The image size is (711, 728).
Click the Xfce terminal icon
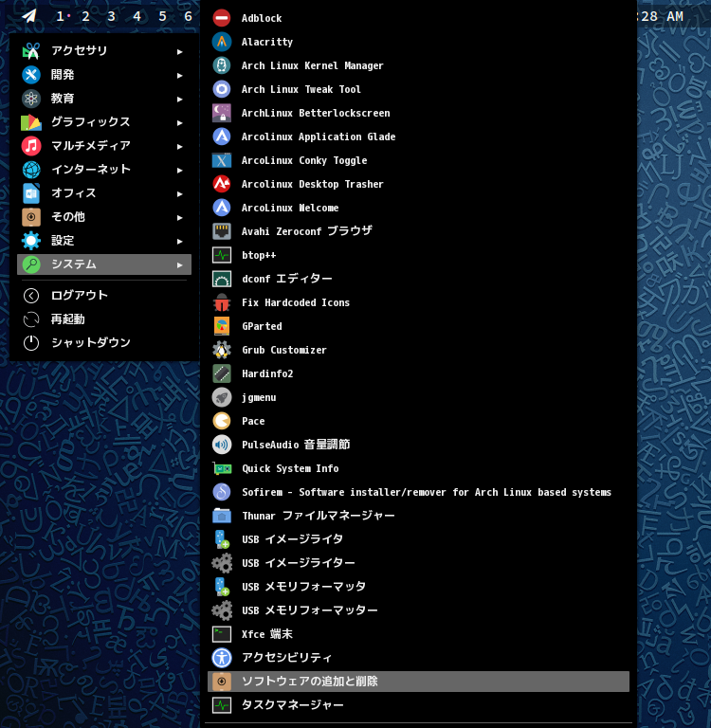222,634
